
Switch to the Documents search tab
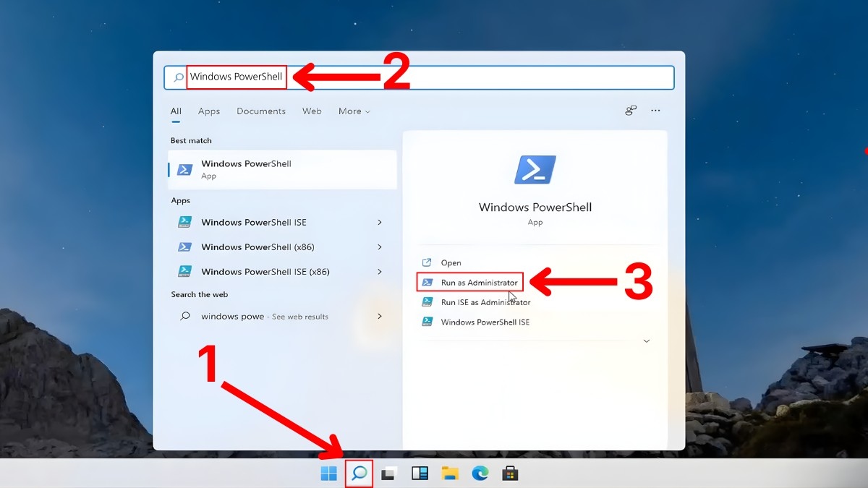point(261,111)
